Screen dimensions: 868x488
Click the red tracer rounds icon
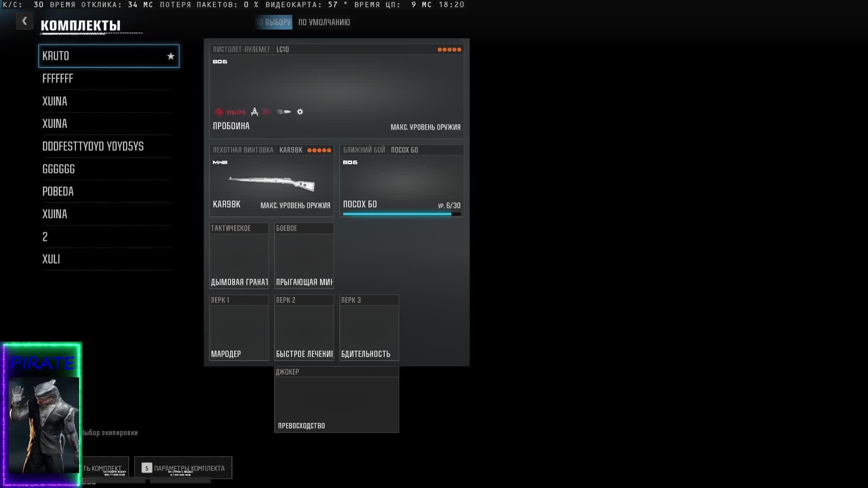coord(266,112)
